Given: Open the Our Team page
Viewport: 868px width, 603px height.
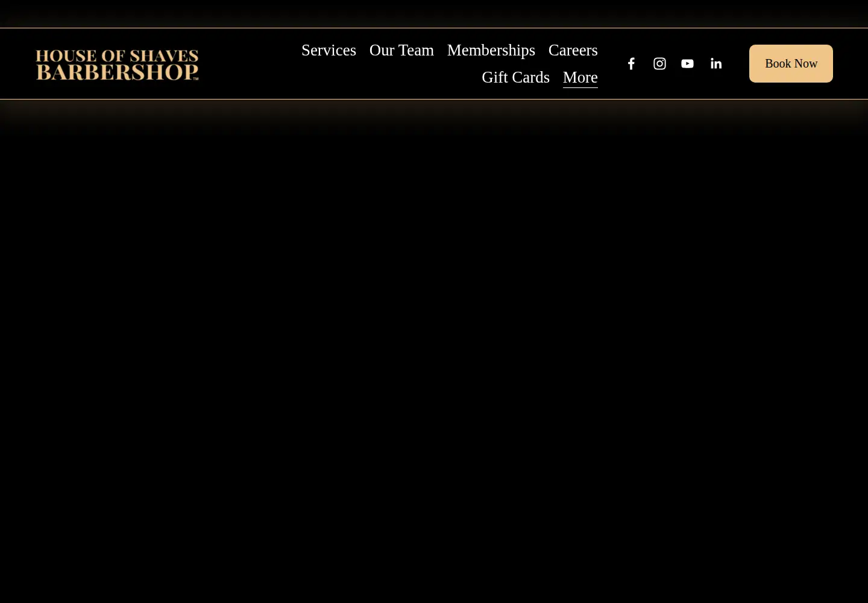Looking at the screenshot, I should tap(401, 50).
